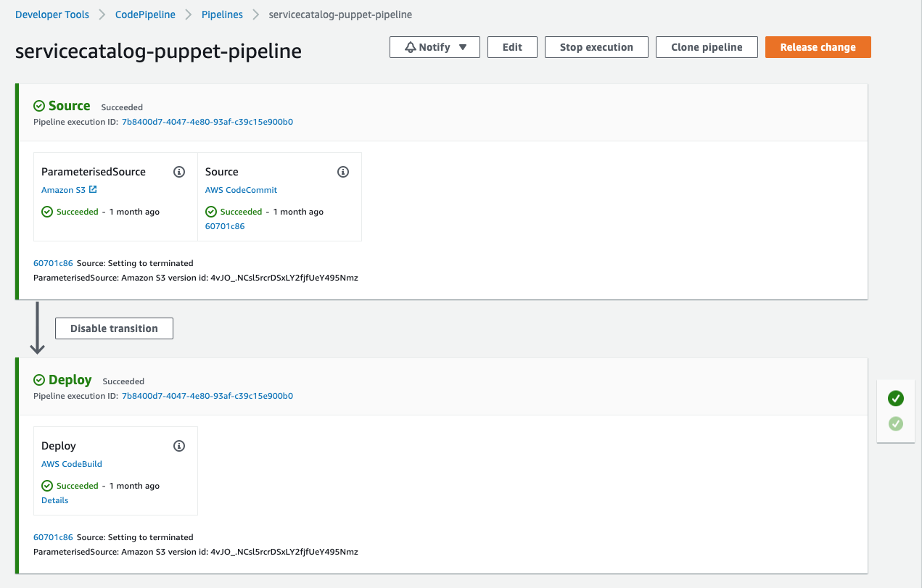Click 'Setting to terminated' text in Deploy stage
The image size is (922, 588).
tap(150, 537)
